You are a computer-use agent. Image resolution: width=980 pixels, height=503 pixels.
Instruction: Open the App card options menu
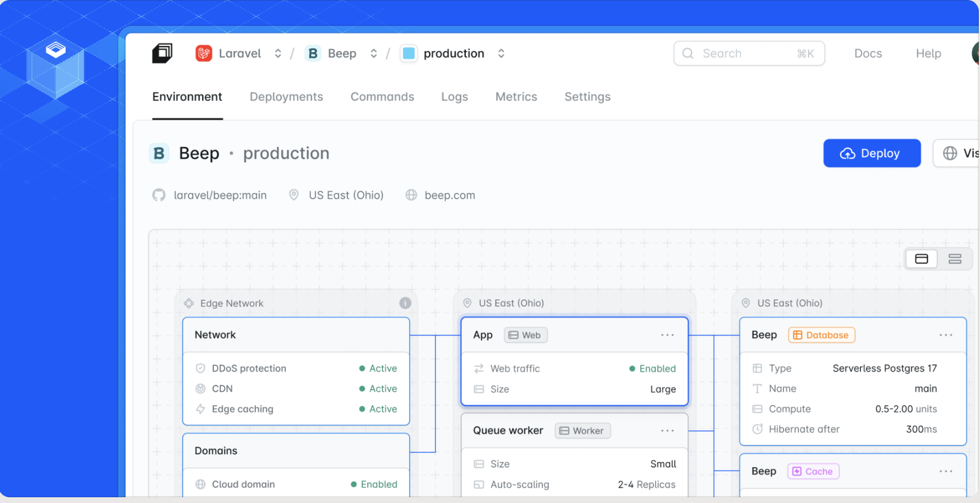coord(667,335)
